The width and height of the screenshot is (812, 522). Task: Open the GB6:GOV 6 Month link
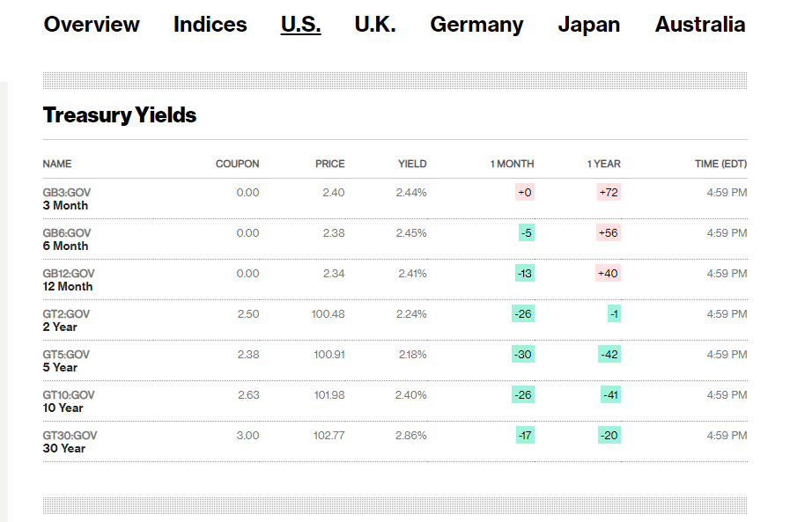(67, 239)
